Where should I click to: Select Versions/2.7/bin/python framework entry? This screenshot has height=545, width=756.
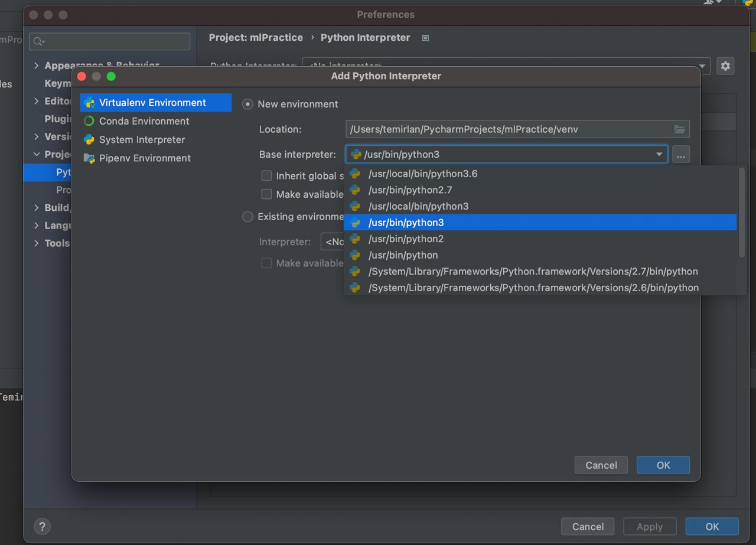tap(540, 272)
